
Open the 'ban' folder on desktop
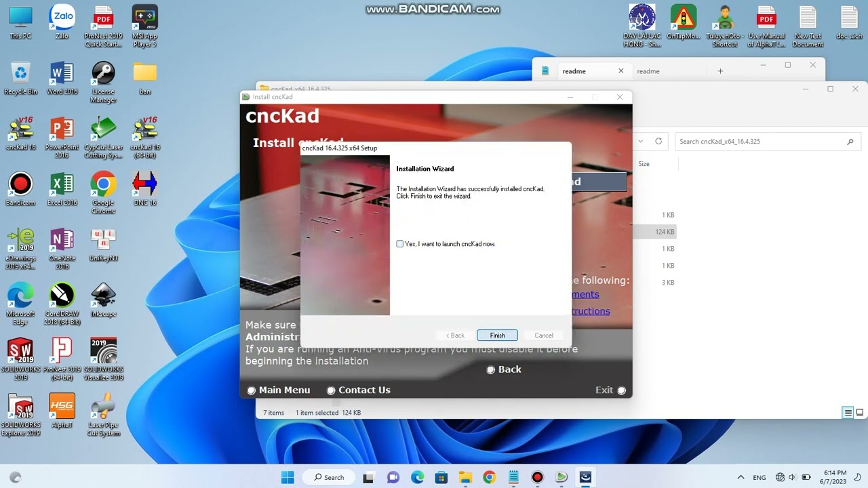tap(144, 78)
